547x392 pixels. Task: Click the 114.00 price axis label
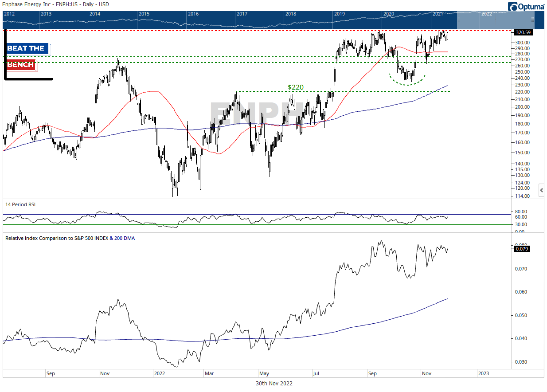pyautogui.click(x=523, y=196)
